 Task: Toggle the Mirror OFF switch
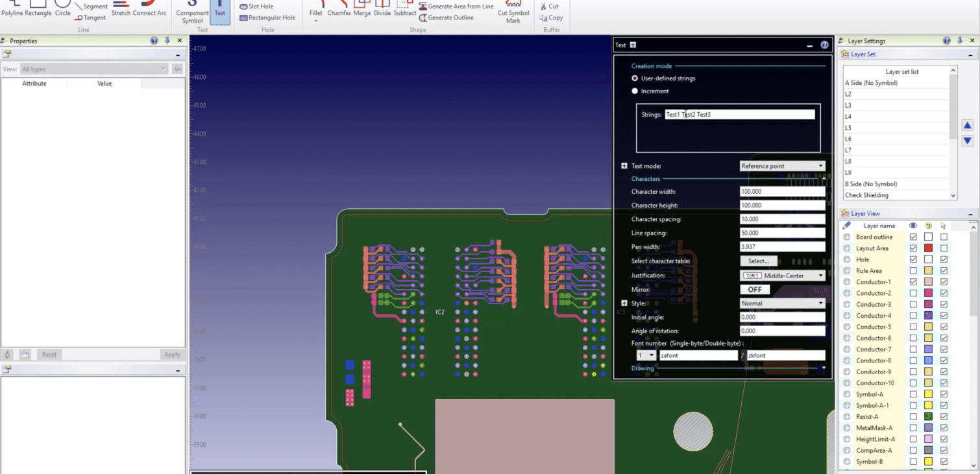755,290
